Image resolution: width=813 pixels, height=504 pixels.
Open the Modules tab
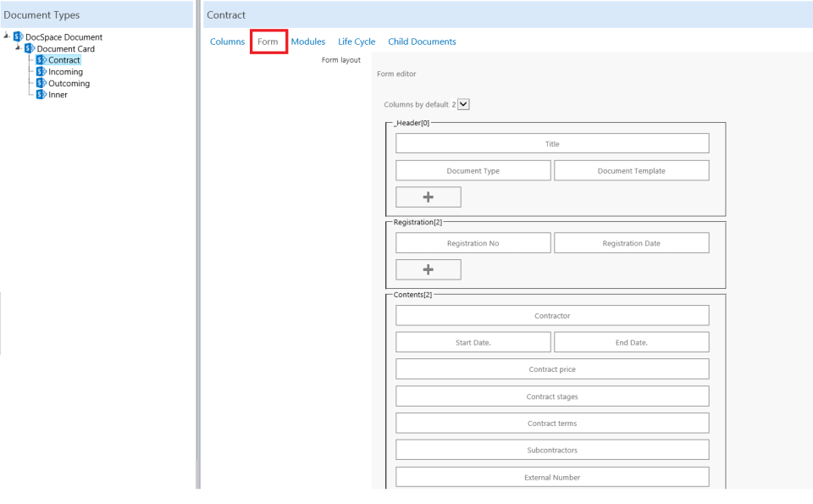click(308, 42)
